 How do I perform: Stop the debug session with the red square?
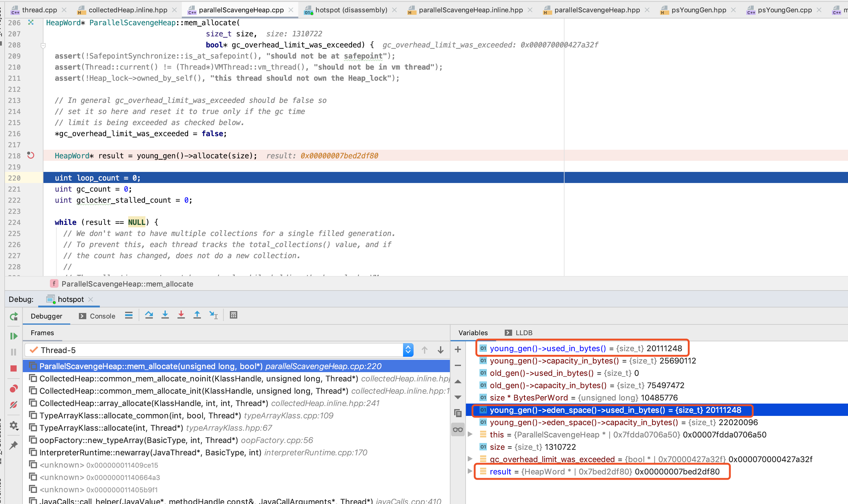click(14, 368)
